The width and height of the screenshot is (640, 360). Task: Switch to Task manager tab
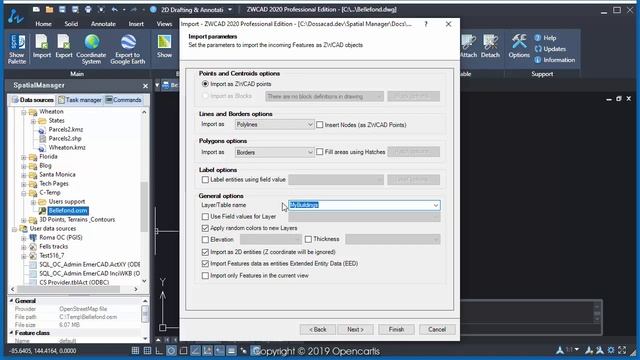coord(80,100)
